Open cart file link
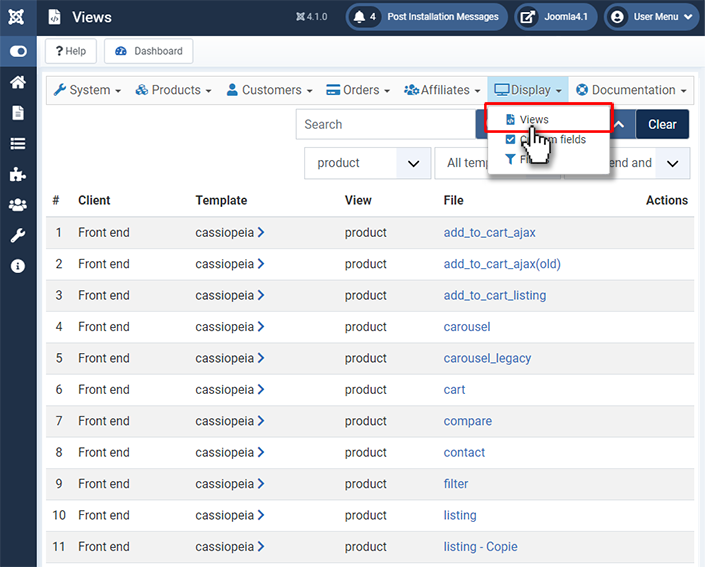The height and width of the screenshot is (567, 705). coord(454,389)
